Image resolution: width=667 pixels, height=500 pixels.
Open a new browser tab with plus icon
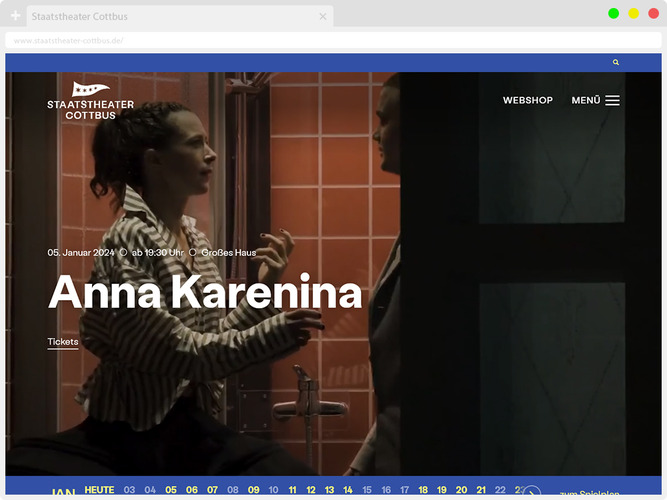pyautogui.click(x=15, y=17)
